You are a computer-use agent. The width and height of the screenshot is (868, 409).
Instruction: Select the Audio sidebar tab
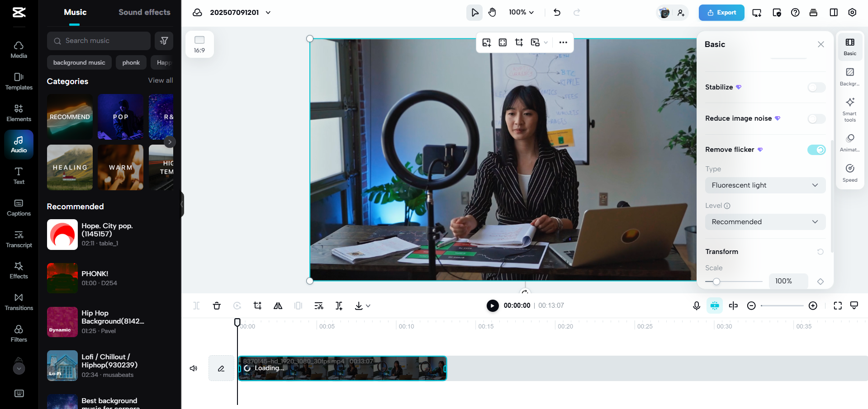19,145
